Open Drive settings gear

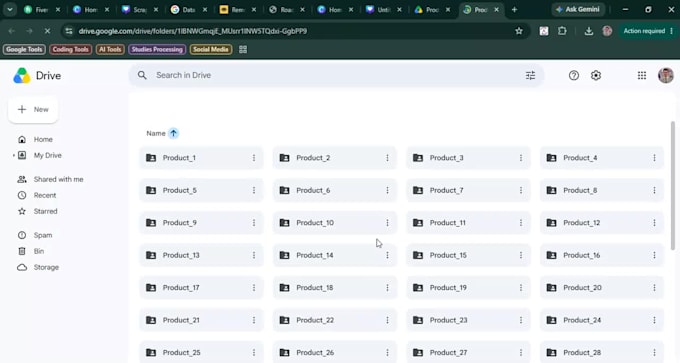tap(596, 75)
